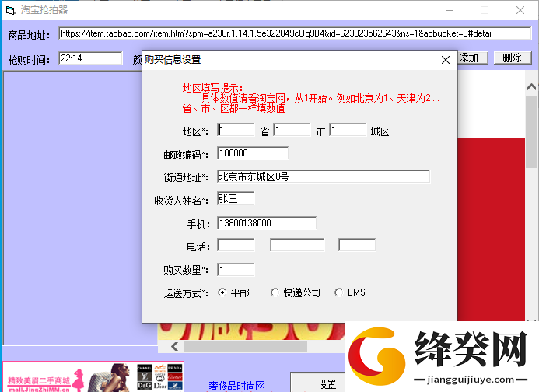Click the horizontal scrollbar thumb
The image size is (539, 392).
tap(246, 346)
